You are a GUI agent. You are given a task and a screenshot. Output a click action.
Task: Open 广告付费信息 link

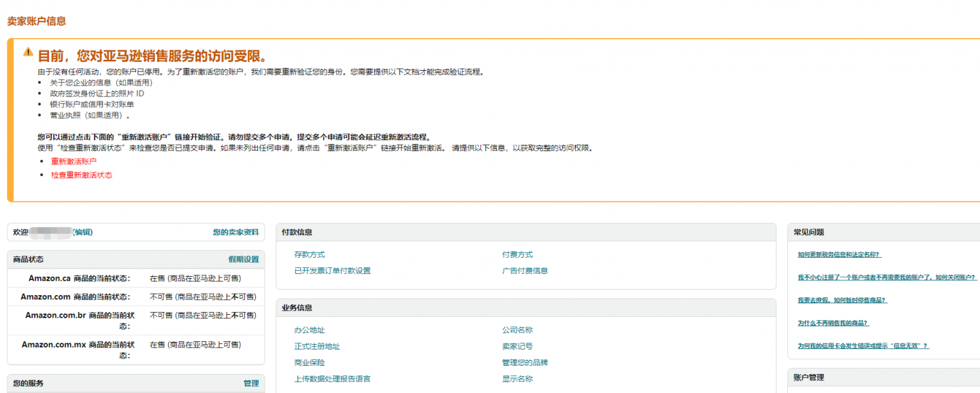525,271
